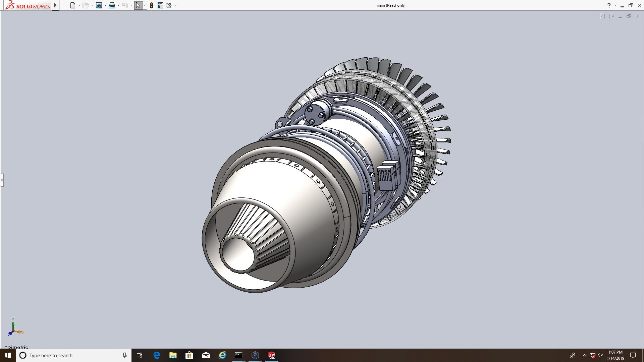The height and width of the screenshot is (362, 644).
Task: Open File Properties list icon
Action: click(160, 5)
